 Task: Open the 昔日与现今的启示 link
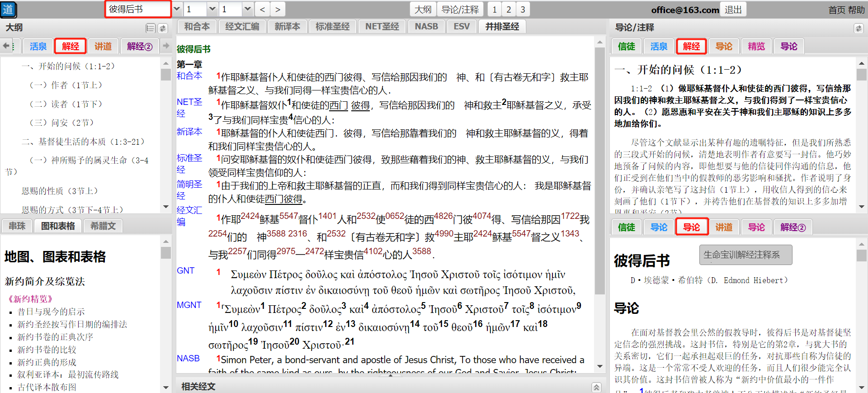pos(51,312)
